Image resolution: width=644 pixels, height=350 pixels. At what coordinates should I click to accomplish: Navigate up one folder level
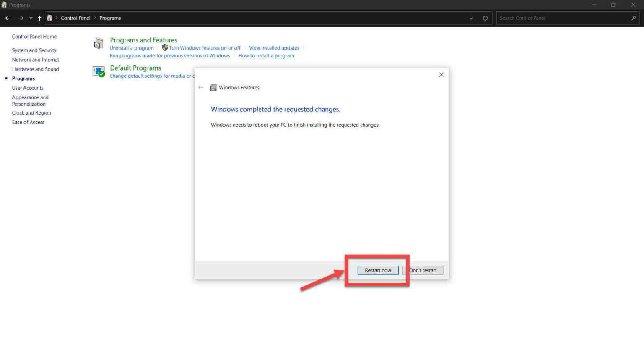click(x=39, y=18)
